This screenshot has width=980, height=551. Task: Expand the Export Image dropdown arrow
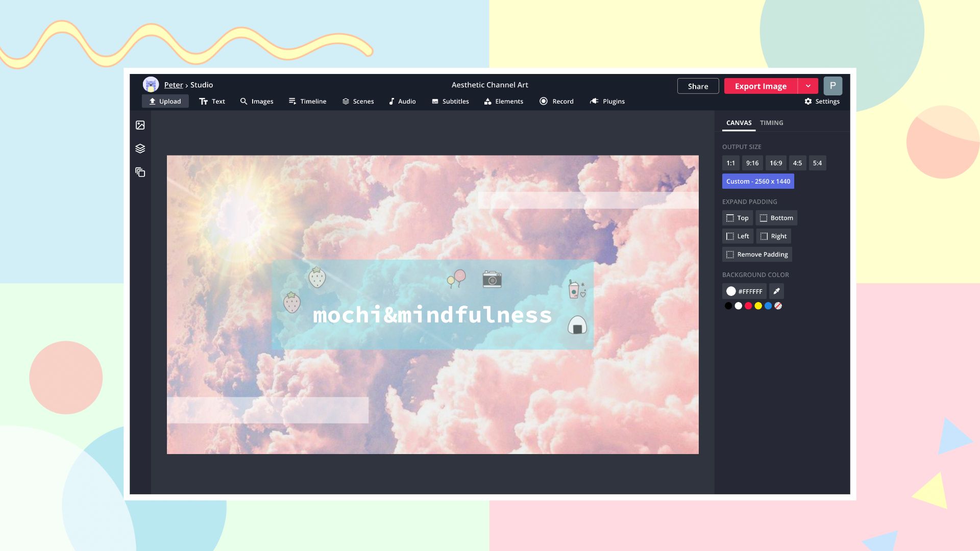coord(808,85)
